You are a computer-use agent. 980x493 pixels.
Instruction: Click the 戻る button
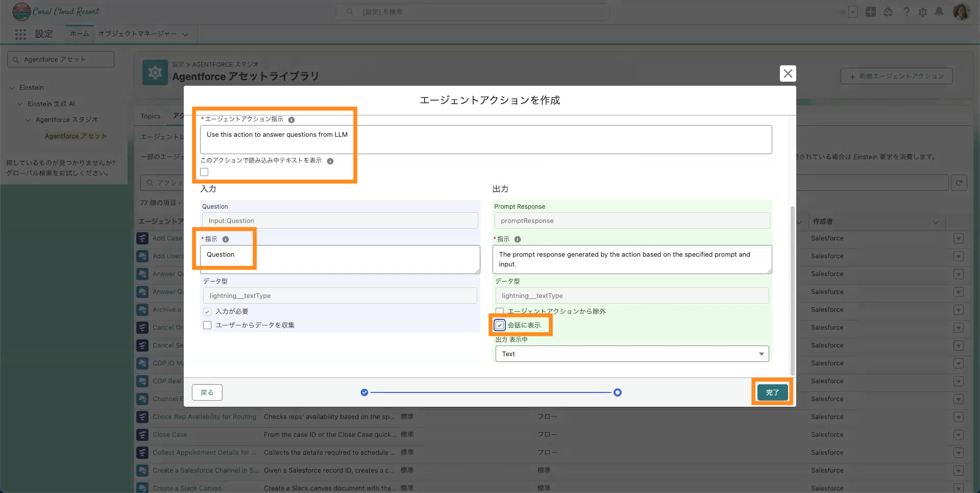[x=207, y=392]
